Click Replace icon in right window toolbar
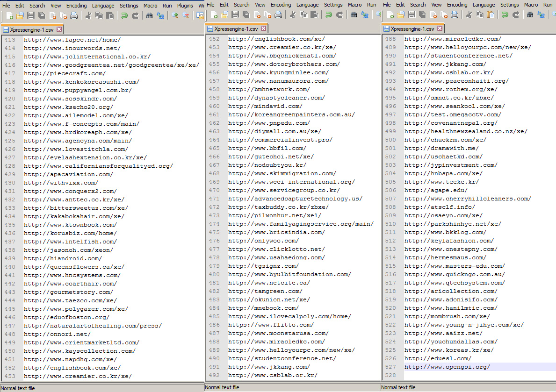 click(541, 14)
